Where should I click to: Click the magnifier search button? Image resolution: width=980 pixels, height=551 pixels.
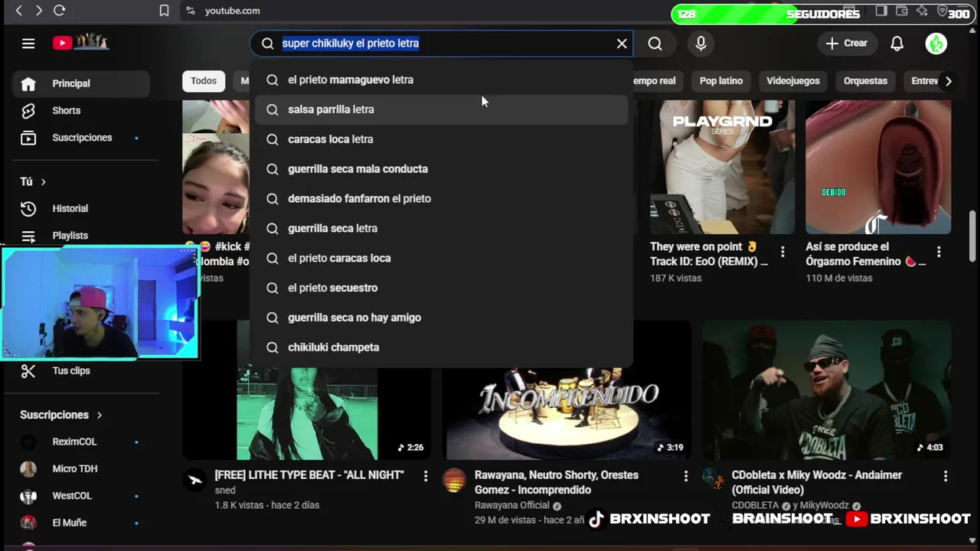tap(655, 44)
